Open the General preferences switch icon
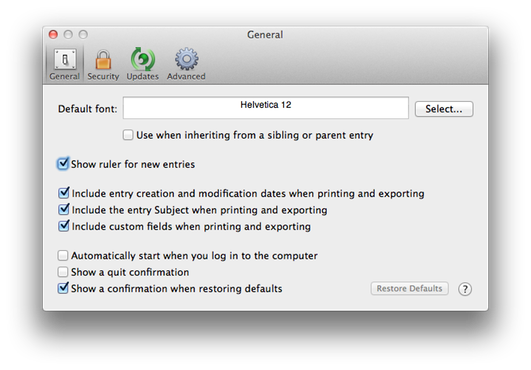Screen dimensions: 531x370 click(x=65, y=60)
